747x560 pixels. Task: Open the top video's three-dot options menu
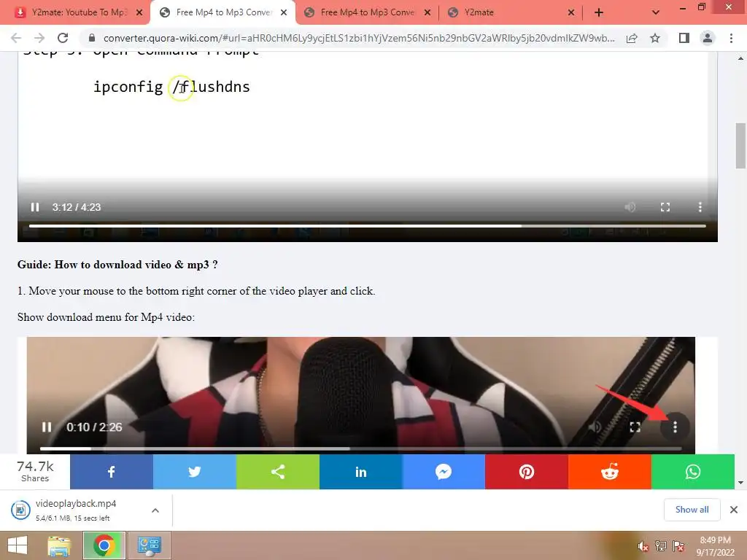pos(700,207)
